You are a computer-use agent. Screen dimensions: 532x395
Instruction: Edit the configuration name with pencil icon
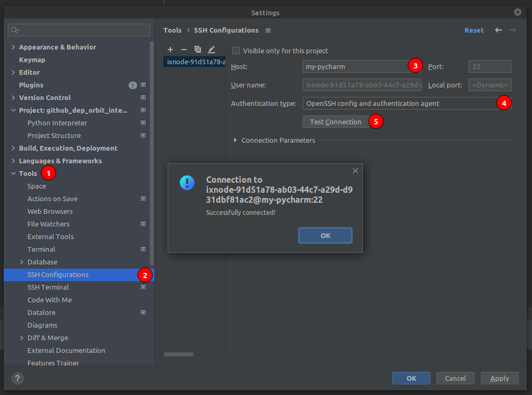[211, 49]
